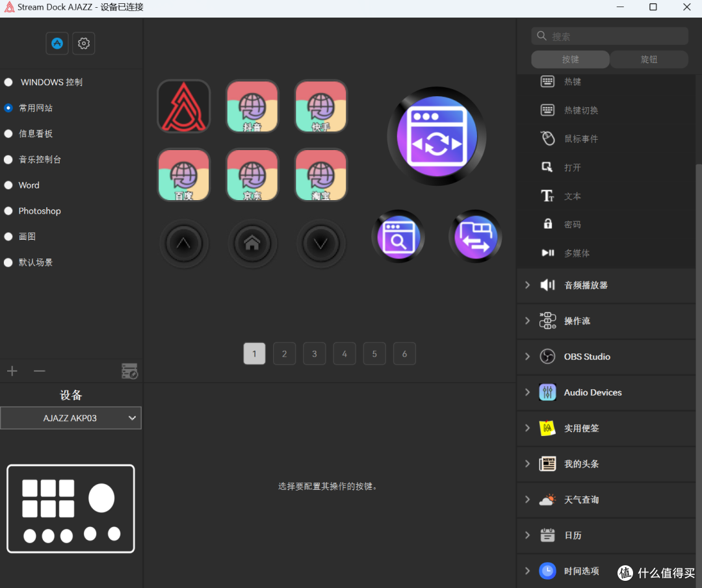Viewport: 702px width, 588px height.
Task: Open the profile manager icon
Action: 130,371
